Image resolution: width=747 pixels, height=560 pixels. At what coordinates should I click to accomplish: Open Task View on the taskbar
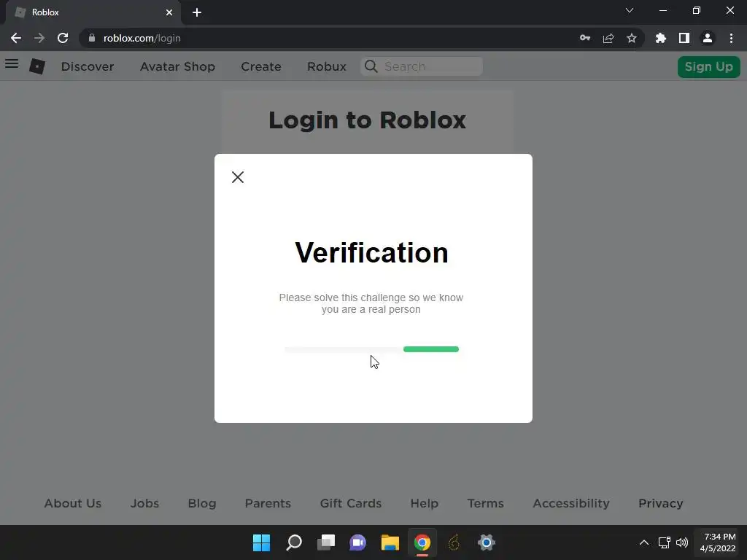coord(326,542)
